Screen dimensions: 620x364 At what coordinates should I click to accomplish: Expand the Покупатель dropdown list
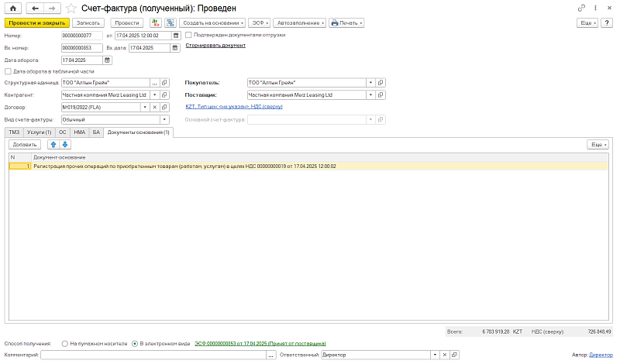pos(370,83)
